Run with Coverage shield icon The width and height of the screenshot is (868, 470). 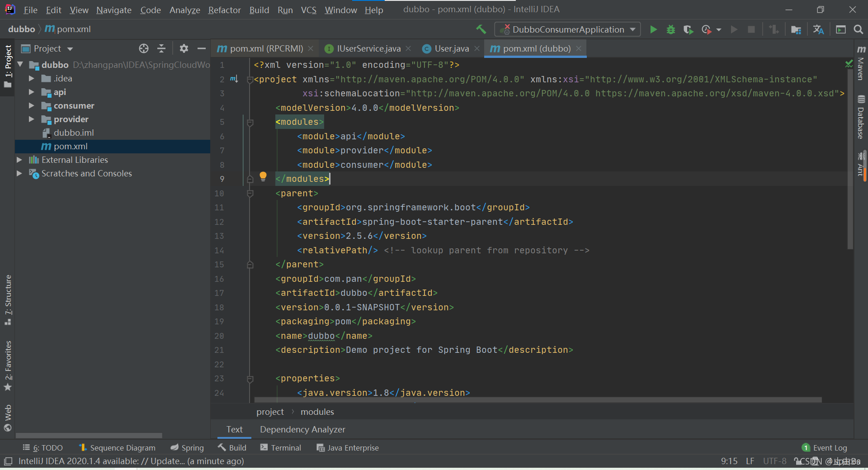[688, 29]
